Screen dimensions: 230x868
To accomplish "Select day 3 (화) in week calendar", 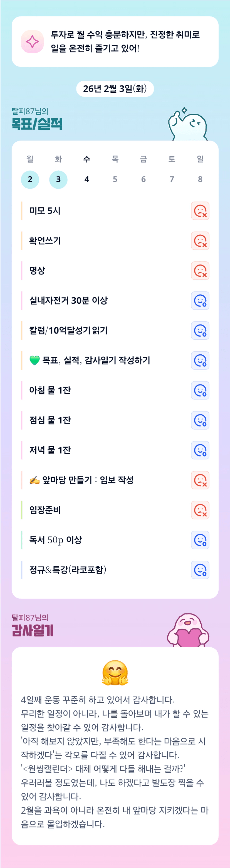I will 58,179.
